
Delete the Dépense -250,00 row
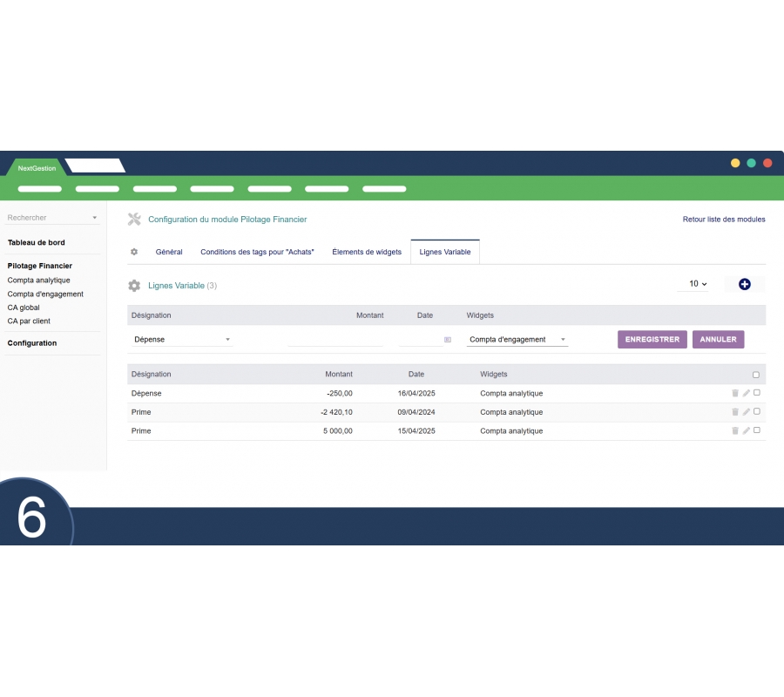[x=734, y=393]
